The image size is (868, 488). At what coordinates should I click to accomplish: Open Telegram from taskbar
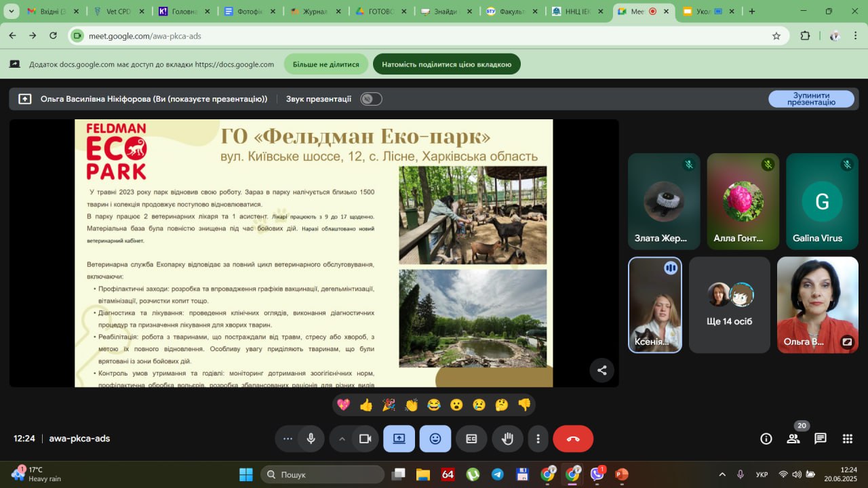(497, 474)
